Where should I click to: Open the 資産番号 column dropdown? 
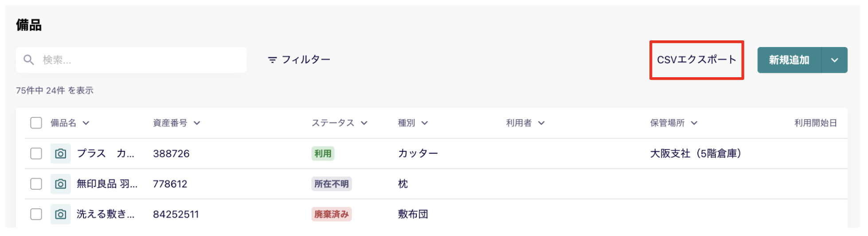coord(197,123)
